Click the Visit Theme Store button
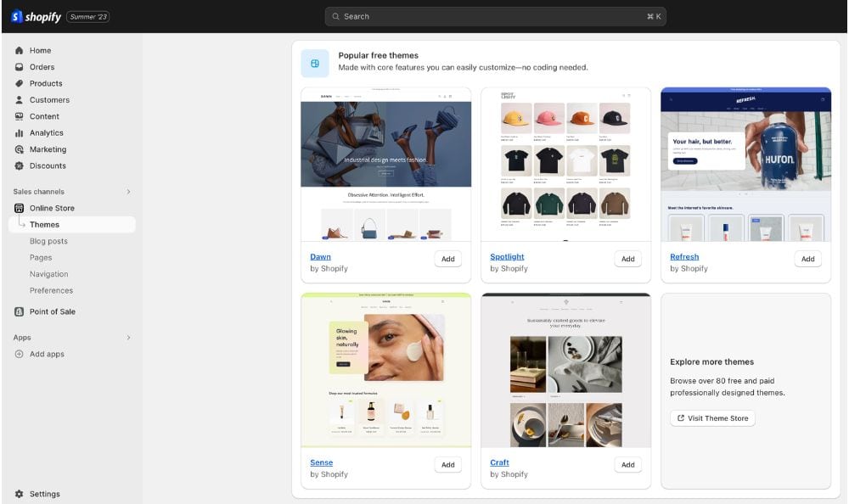Viewport: 849px width, 504px height. click(711, 418)
